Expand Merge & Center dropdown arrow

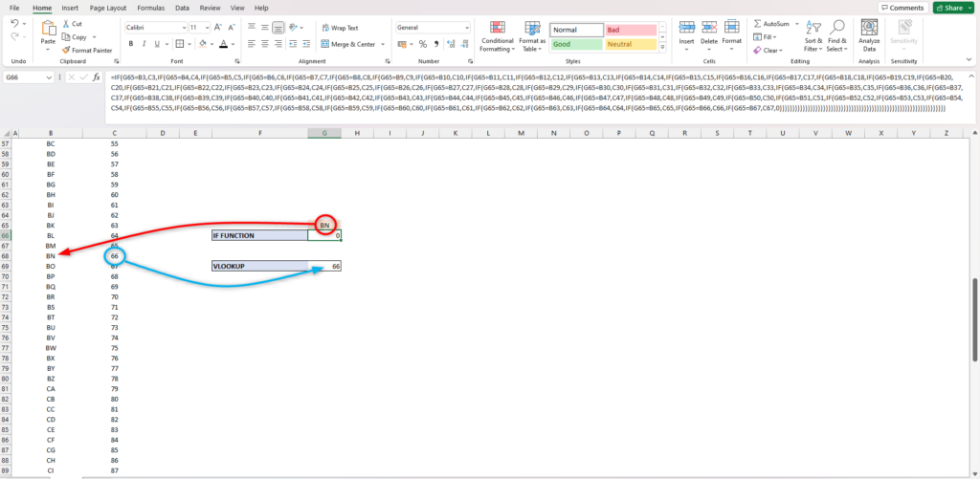tap(383, 44)
